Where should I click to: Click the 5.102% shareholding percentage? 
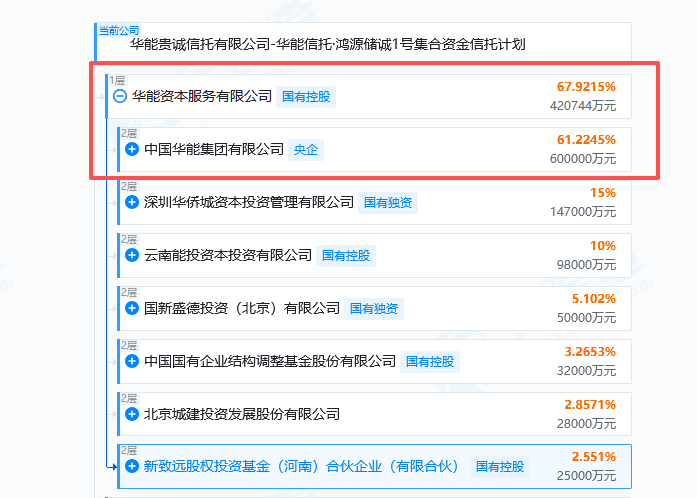(593, 298)
